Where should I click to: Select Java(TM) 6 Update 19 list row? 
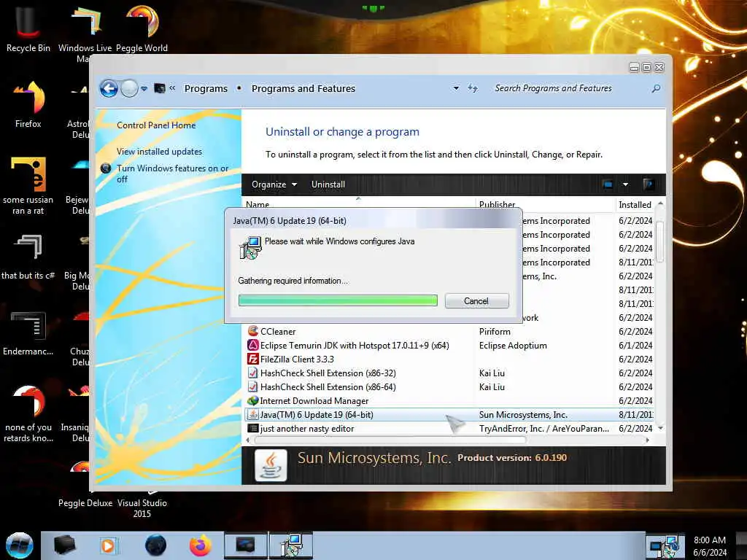pyautogui.click(x=449, y=415)
